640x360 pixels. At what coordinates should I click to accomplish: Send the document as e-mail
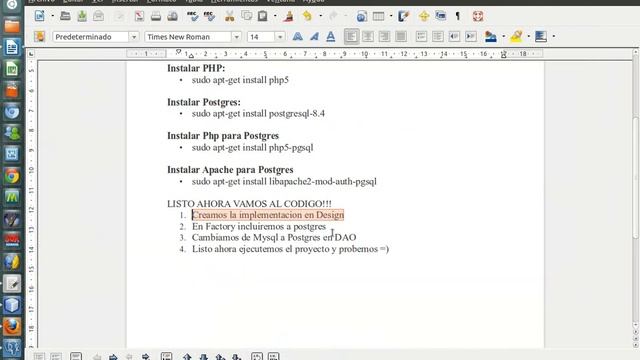tap(98, 16)
